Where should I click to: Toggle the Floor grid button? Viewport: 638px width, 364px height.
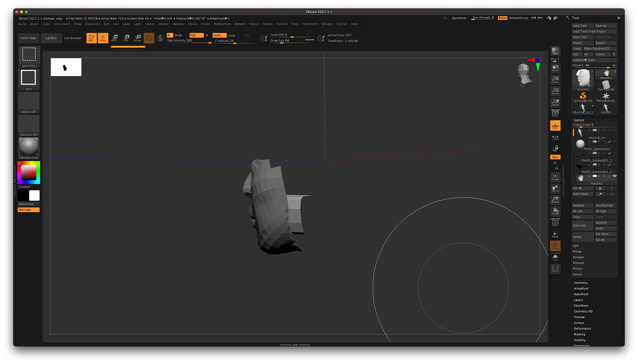555,125
